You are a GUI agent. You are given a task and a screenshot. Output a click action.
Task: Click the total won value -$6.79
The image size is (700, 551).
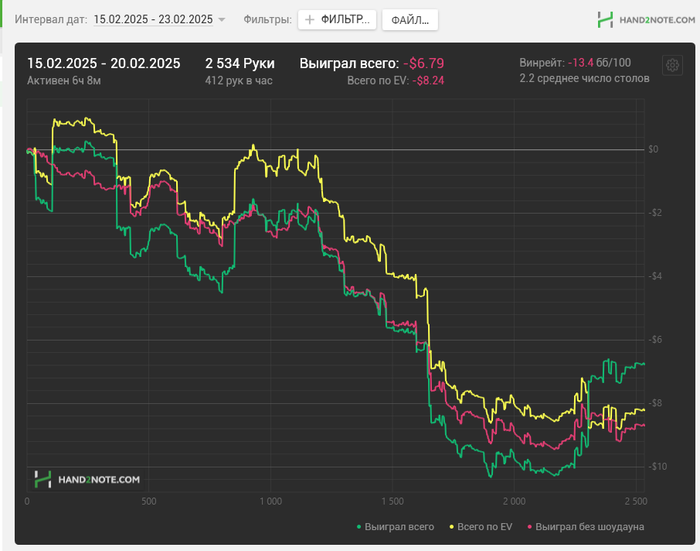pyautogui.click(x=424, y=63)
